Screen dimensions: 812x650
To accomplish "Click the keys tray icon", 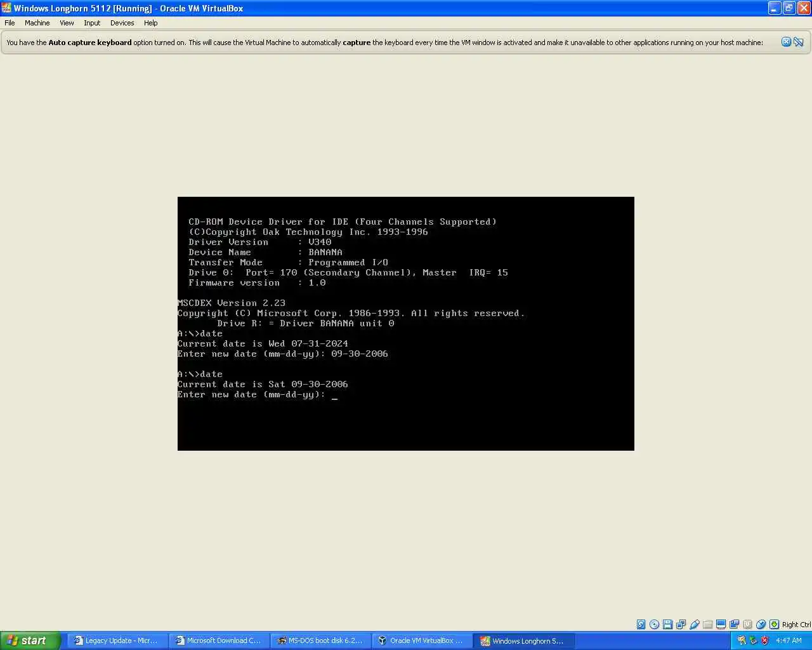I will 741,640.
